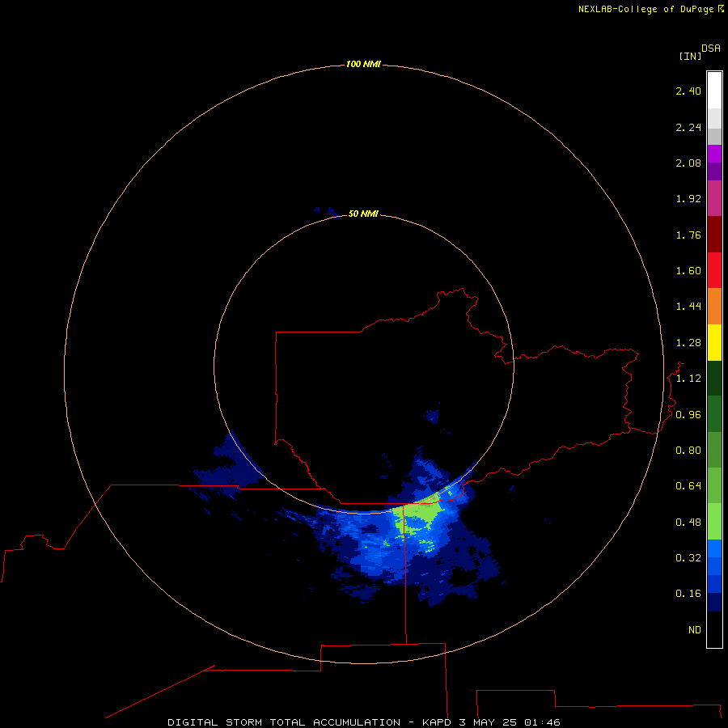The image size is (728, 728).
Task: Click the 1.92 legend value
Action: [x=688, y=199]
